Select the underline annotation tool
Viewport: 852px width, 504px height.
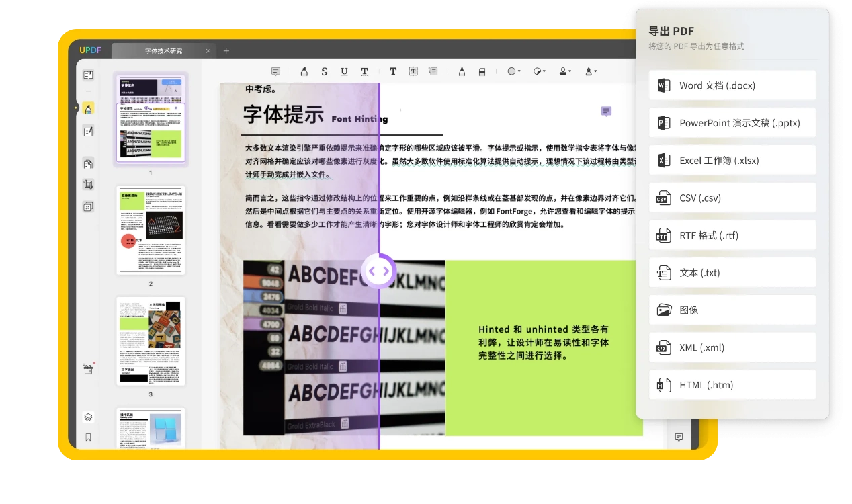click(344, 71)
